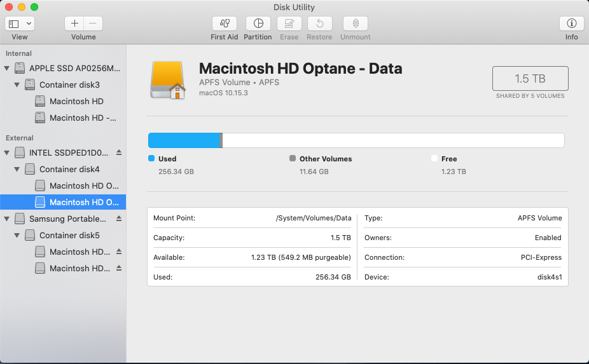Viewport: 589px width, 364px height.
Task: Click the Mount Point path /System/Volumes/Data
Action: [314, 218]
